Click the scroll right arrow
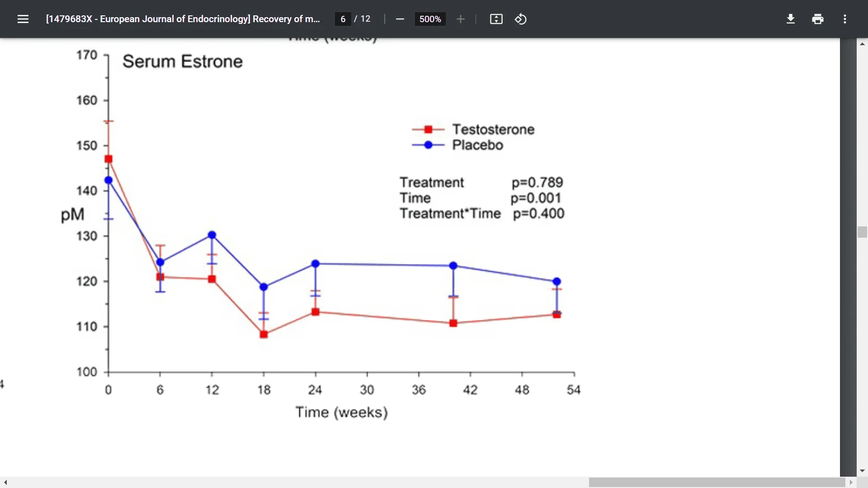Image resolution: width=868 pixels, height=488 pixels. tap(851, 483)
